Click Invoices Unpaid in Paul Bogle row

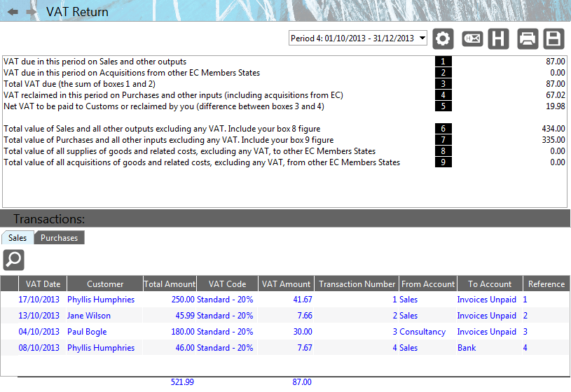point(486,332)
